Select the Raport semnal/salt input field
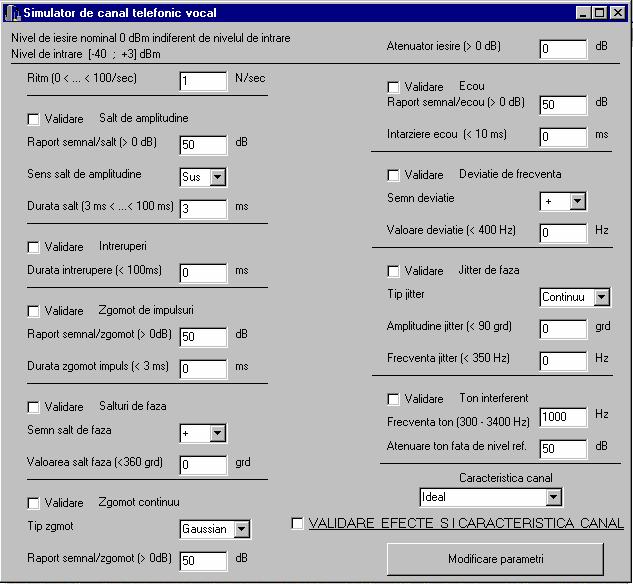Viewport: 633px width, 584px height. [203, 144]
